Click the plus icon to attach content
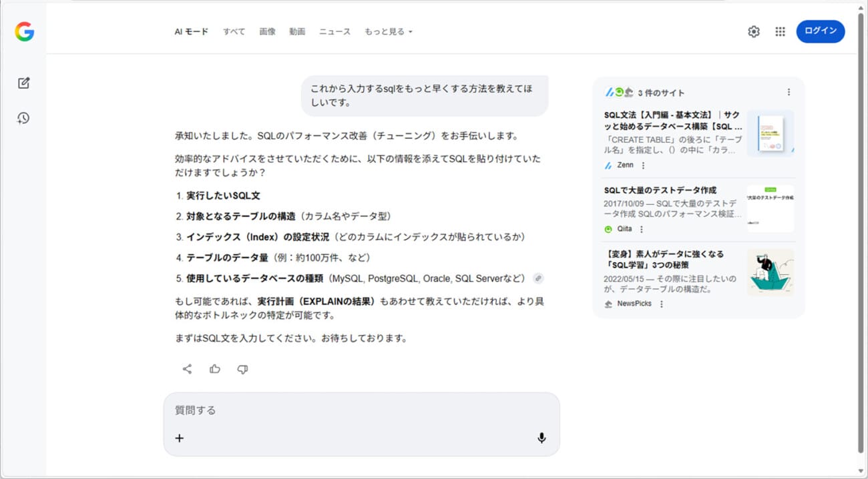Screen dimensions: 868x479 (x=179, y=438)
